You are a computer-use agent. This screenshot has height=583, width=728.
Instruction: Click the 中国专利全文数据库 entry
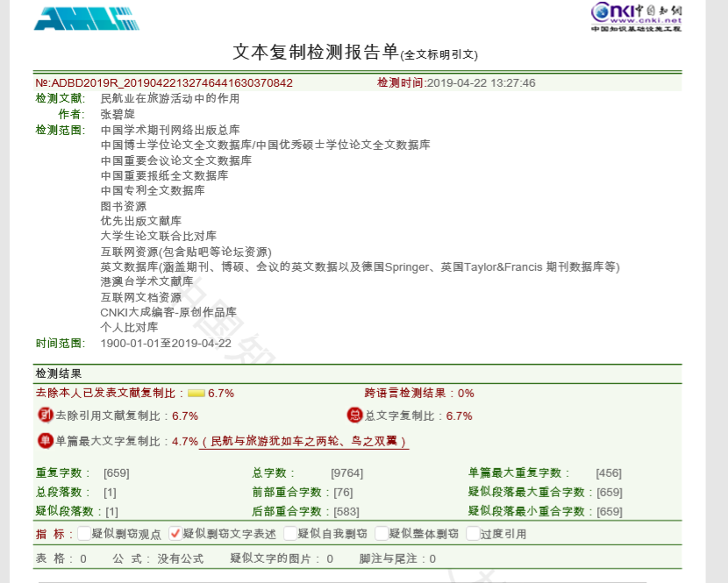pyautogui.click(x=153, y=190)
